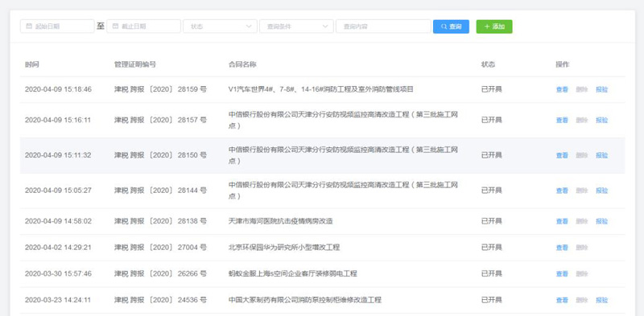The height and width of the screenshot is (316, 644).
Task: Click contract 蚂蚁金服上海s空间企业客厅装修弱电工程
Action: pos(293,273)
